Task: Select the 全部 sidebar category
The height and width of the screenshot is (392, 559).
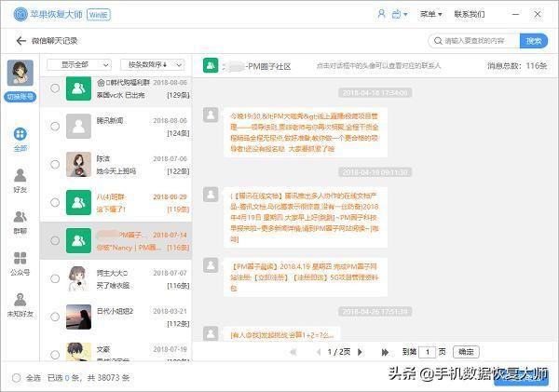Action: click(x=20, y=140)
